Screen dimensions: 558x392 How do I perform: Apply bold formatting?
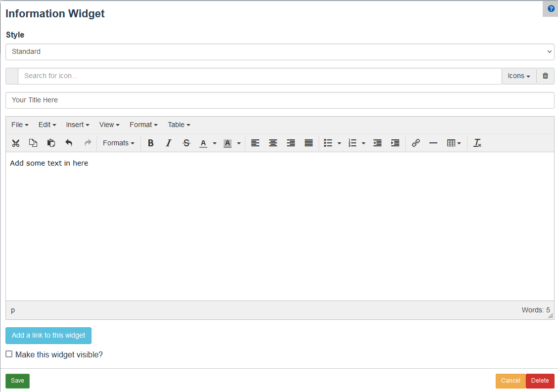(x=150, y=143)
